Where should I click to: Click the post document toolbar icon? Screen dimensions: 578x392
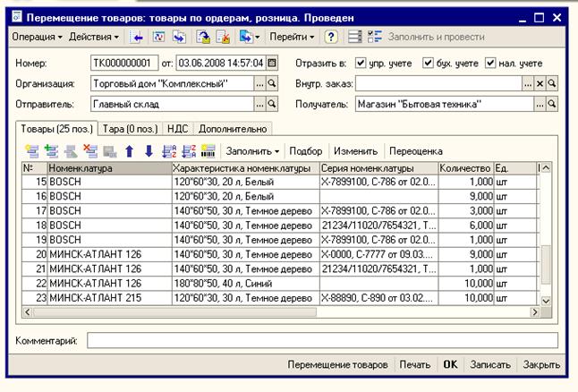point(203,37)
